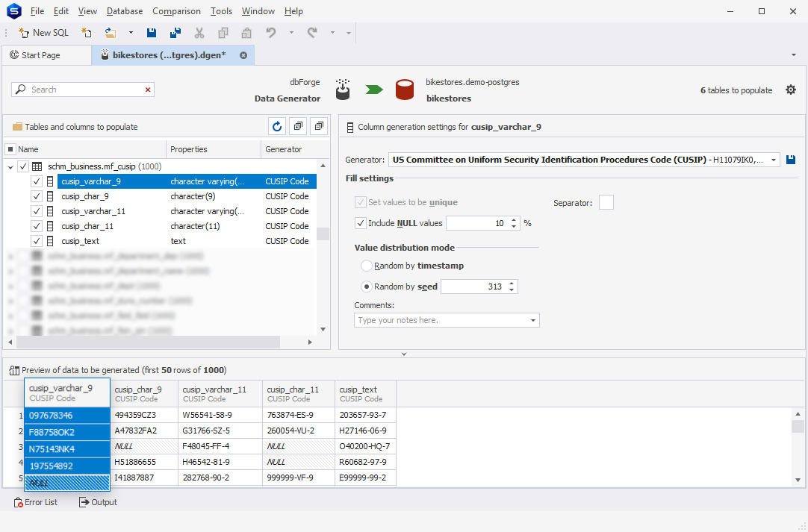Viewport: 808px width, 532px height.
Task: Open the Comments dropdown field
Action: [x=447, y=320]
